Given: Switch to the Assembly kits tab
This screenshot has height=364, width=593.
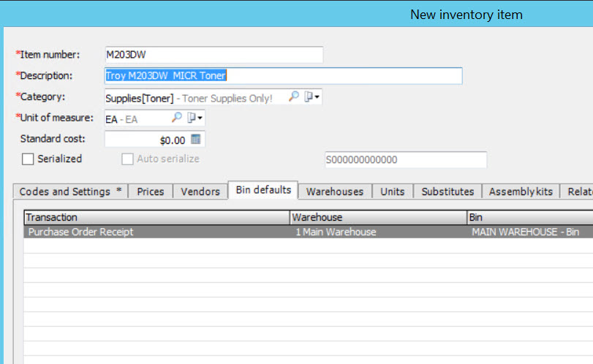Looking at the screenshot, I should point(521,192).
